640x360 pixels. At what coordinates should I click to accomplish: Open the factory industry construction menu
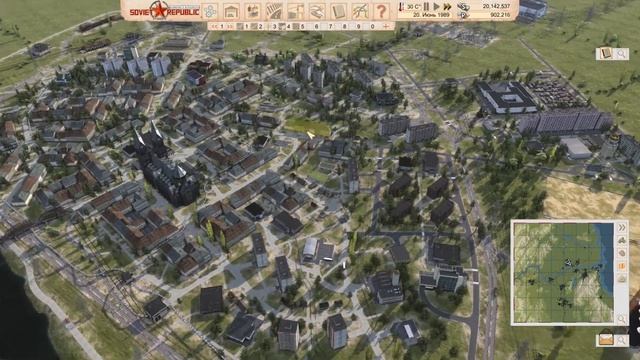[252, 11]
